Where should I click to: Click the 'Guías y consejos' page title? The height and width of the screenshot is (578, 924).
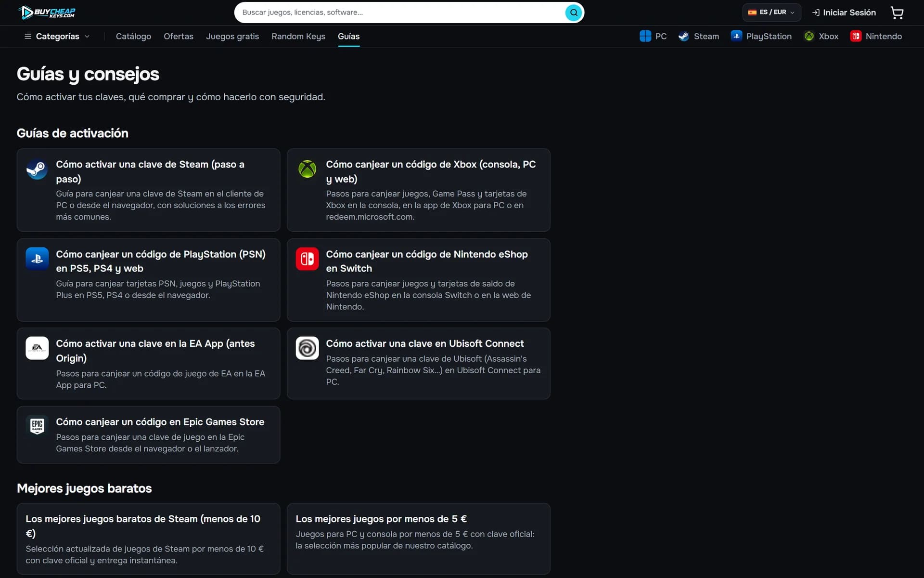point(88,74)
